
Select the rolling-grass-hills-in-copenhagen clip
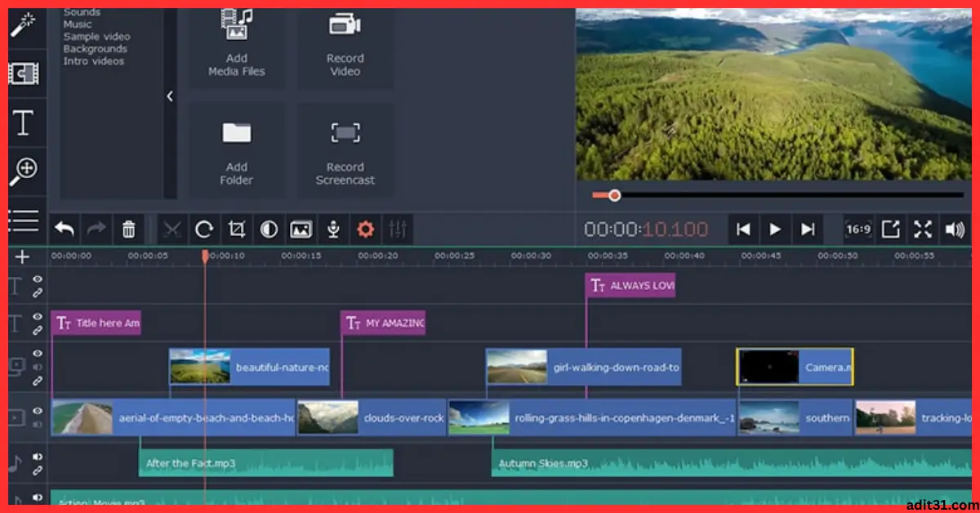click(x=592, y=417)
